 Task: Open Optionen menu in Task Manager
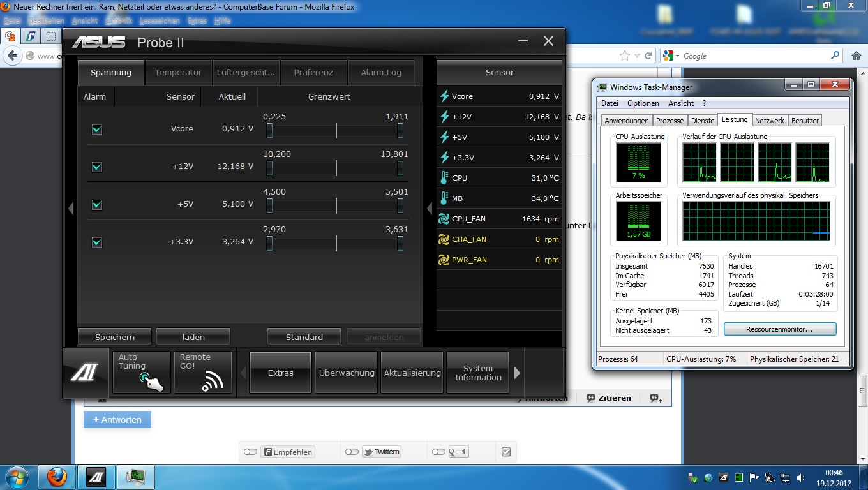pyautogui.click(x=643, y=103)
